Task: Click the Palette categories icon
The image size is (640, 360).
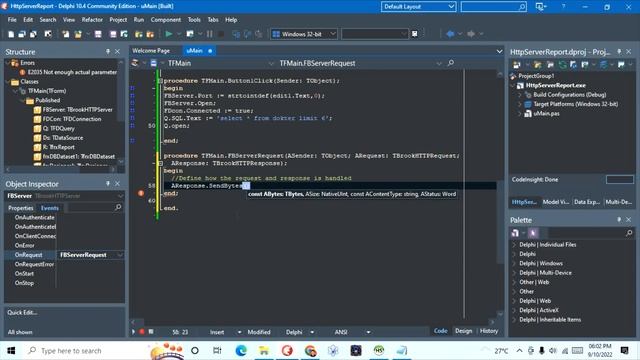Action: (x=515, y=233)
